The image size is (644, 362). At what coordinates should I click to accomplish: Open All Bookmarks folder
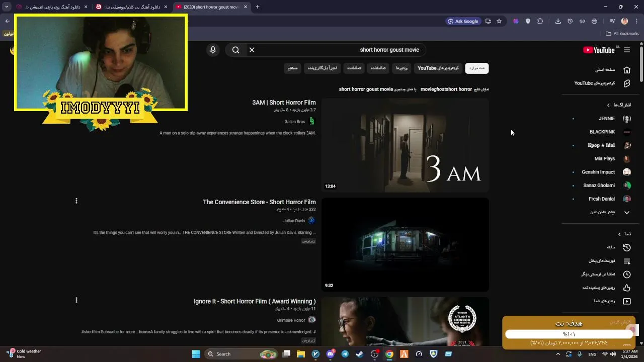(x=622, y=34)
